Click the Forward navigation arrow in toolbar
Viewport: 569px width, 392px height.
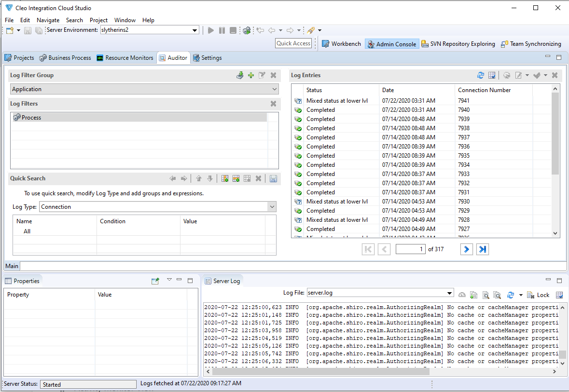pyautogui.click(x=290, y=30)
